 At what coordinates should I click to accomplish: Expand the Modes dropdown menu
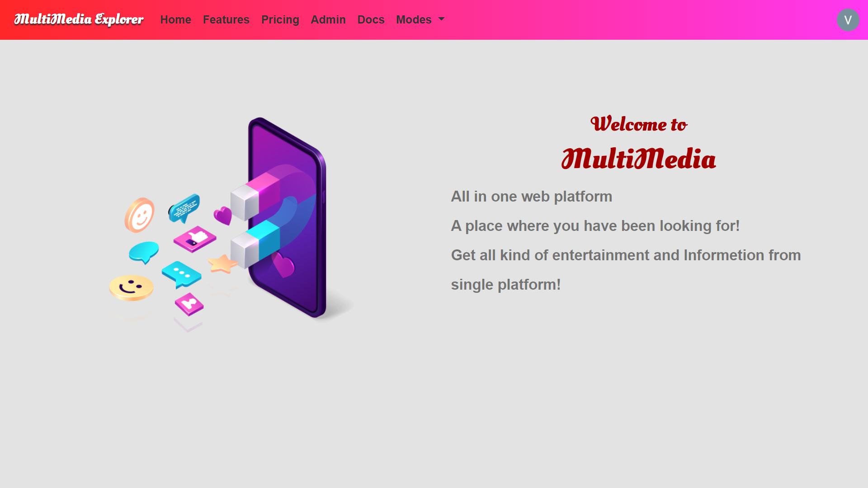420,20
